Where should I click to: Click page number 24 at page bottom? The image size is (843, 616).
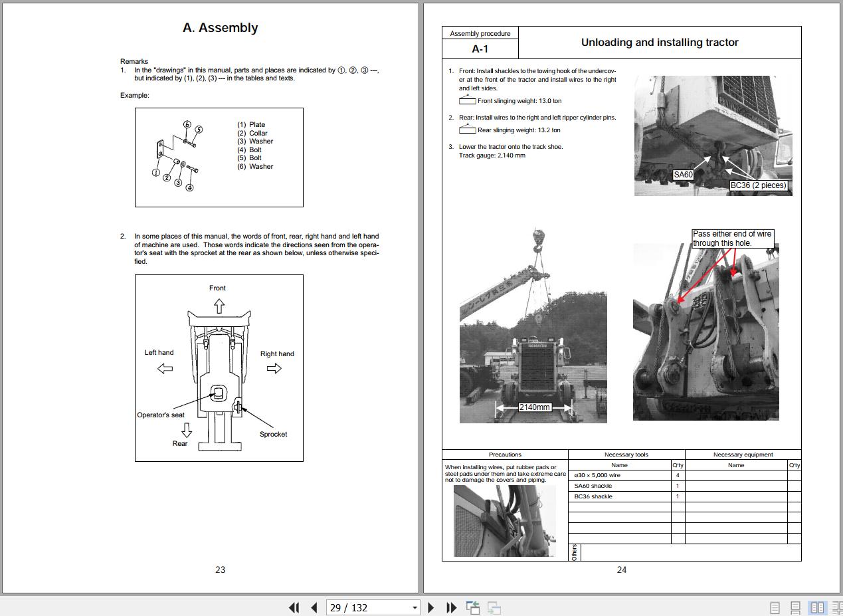pos(621,569)
